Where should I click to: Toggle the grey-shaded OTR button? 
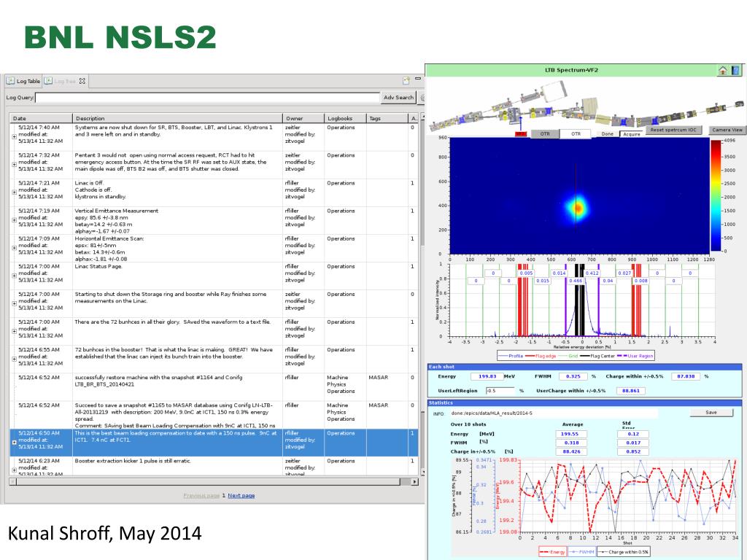pos(544,134)
